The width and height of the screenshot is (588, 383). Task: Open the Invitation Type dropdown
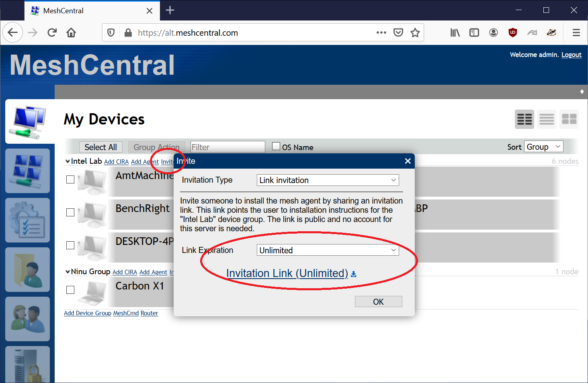click(x=327, y=180)
